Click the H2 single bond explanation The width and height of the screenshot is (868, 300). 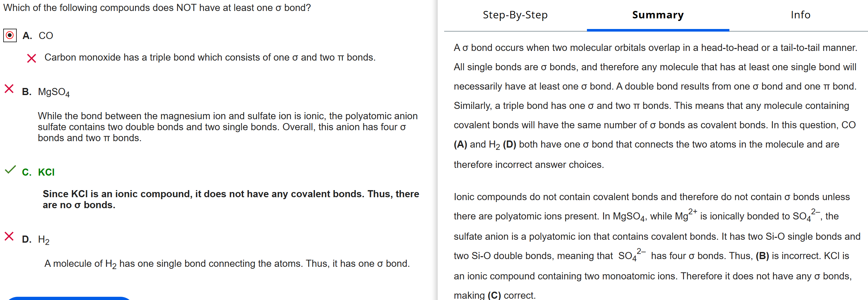tap(227, 264)
